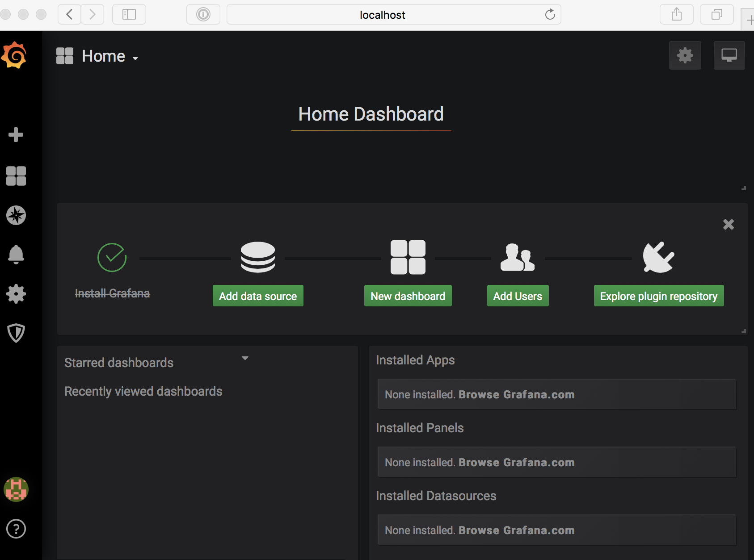Expand the Starred dashboards panel menu arrow
The width and height of the screenshot is (754, 560).
245,358
